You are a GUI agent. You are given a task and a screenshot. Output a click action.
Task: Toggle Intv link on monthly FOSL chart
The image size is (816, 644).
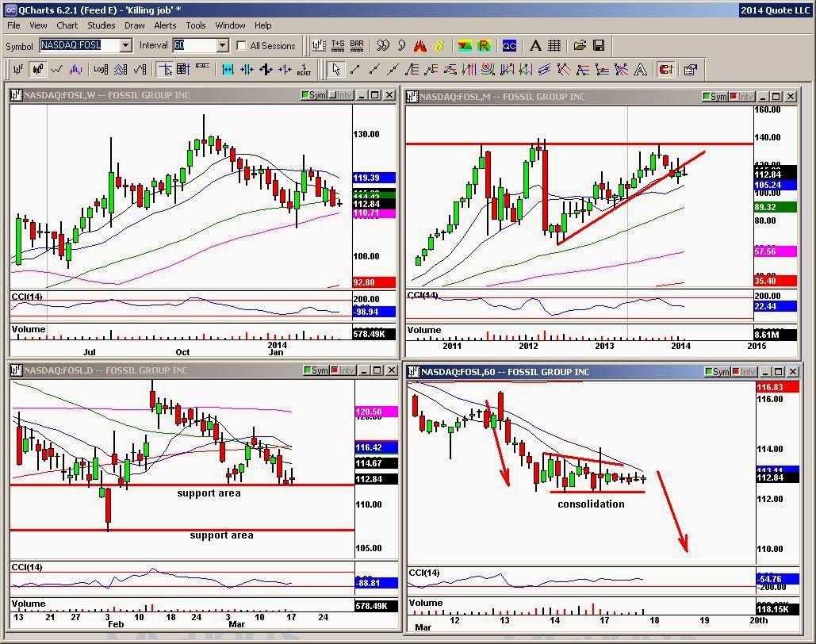(x=742, y=97)
